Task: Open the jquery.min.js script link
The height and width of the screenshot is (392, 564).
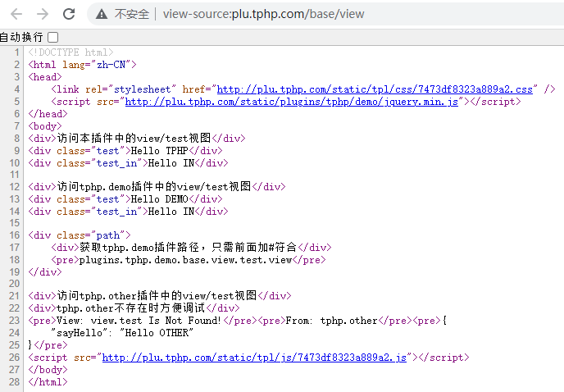Action: [x=291, y=102]
